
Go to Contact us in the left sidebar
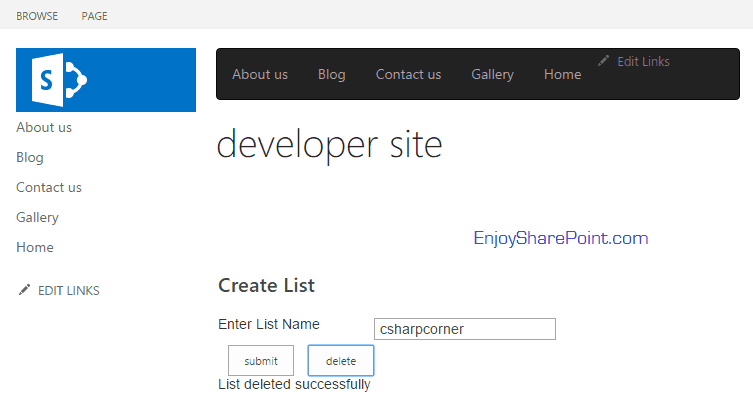coord(49,187)
